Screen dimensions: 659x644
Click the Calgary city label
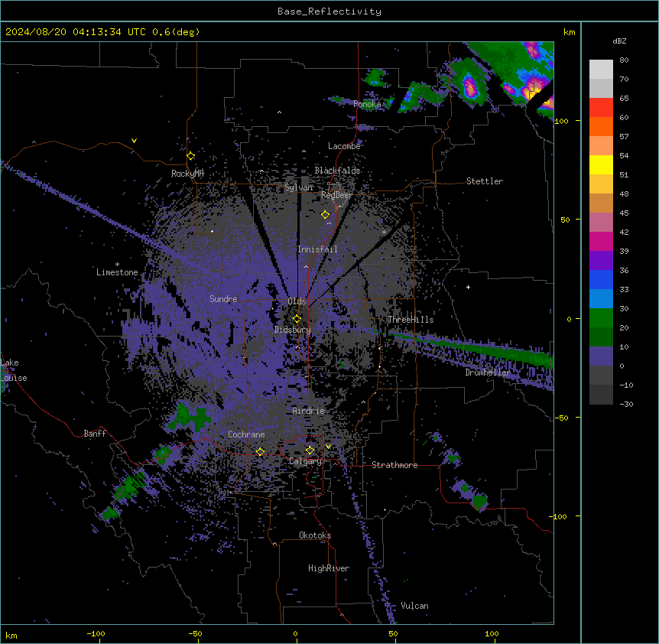click(x=306, y=461)
